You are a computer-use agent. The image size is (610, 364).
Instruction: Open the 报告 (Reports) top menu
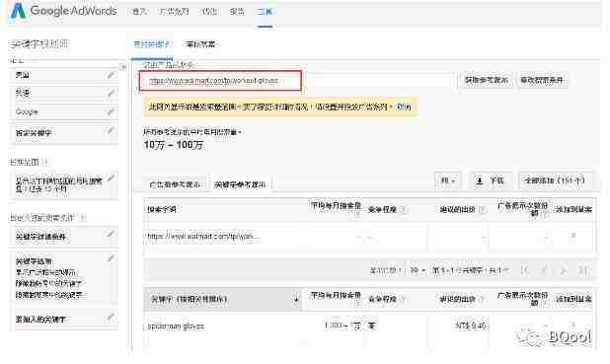coord(237,12)
